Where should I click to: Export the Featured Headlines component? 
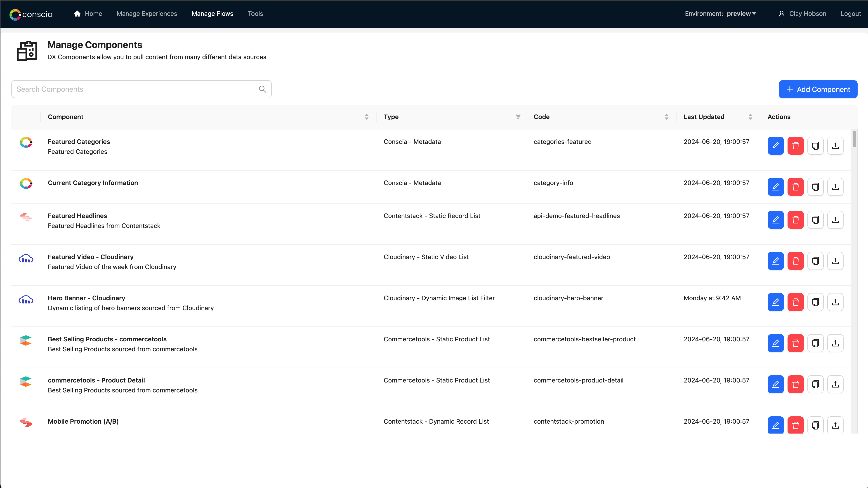click(835, 220)
